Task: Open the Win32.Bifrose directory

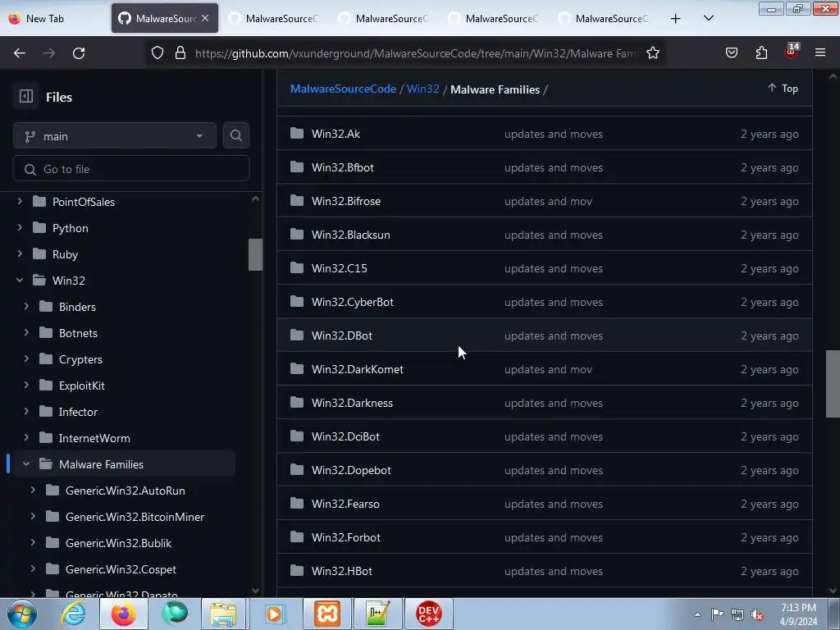Action: tap(346, 201)
